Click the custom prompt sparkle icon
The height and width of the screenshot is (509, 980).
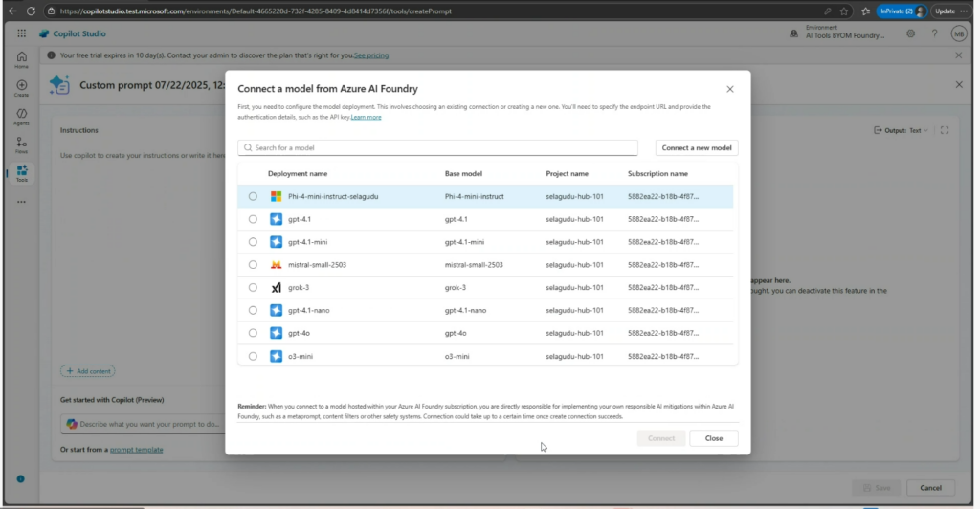coord(60,84)
